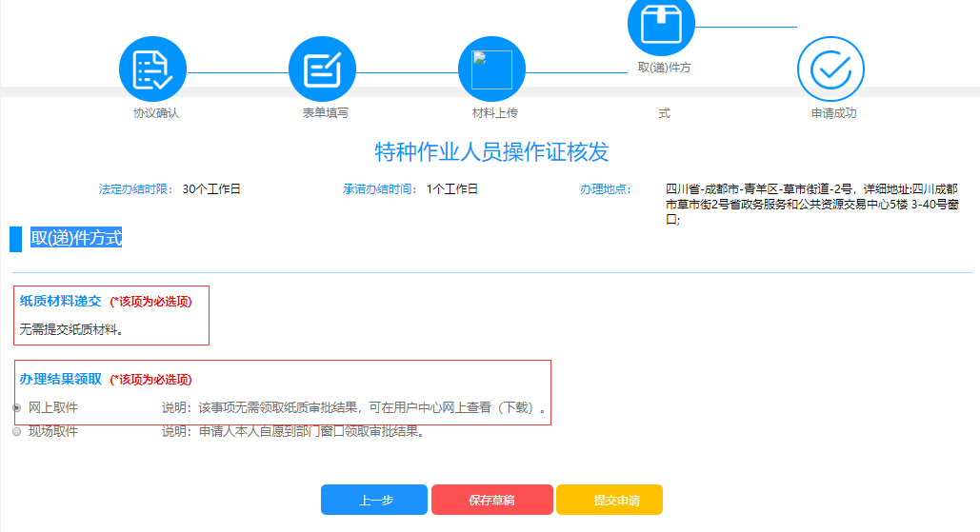Viewport: 980px width, 532px height.
Task: Click the 表单填写 edit form icon
Action: pos(322,70)
